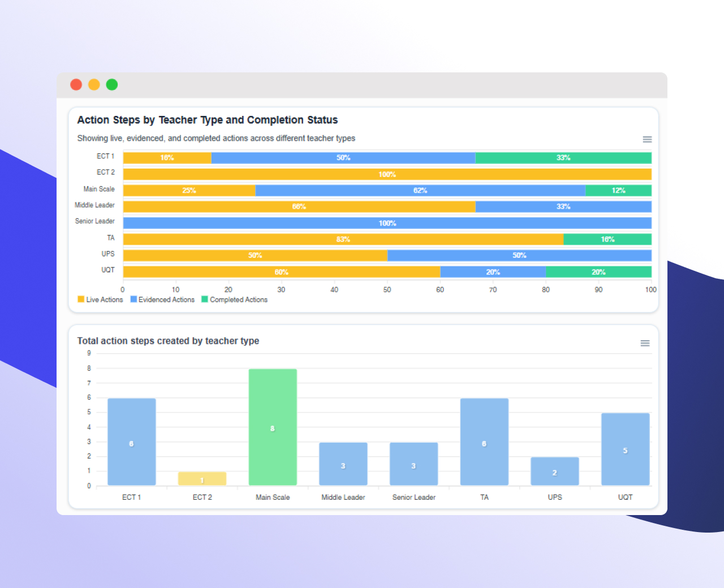Select UPS's blue 50% evidenced segment
This screenshot has height=588, width=724.
(519, 256)
